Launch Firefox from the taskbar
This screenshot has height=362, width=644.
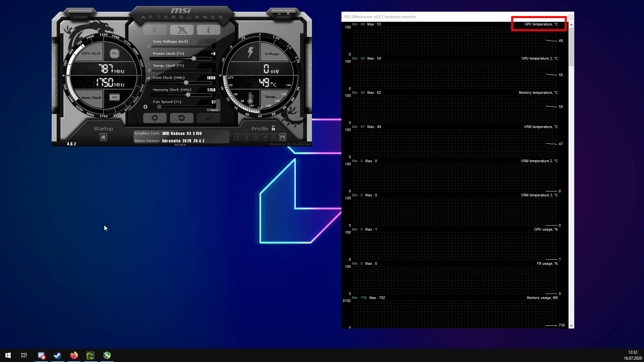74,355
